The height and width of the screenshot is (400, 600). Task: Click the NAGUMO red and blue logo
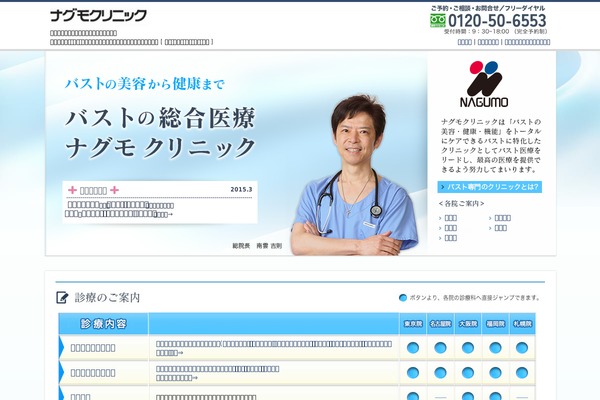[x=484, y=84]
